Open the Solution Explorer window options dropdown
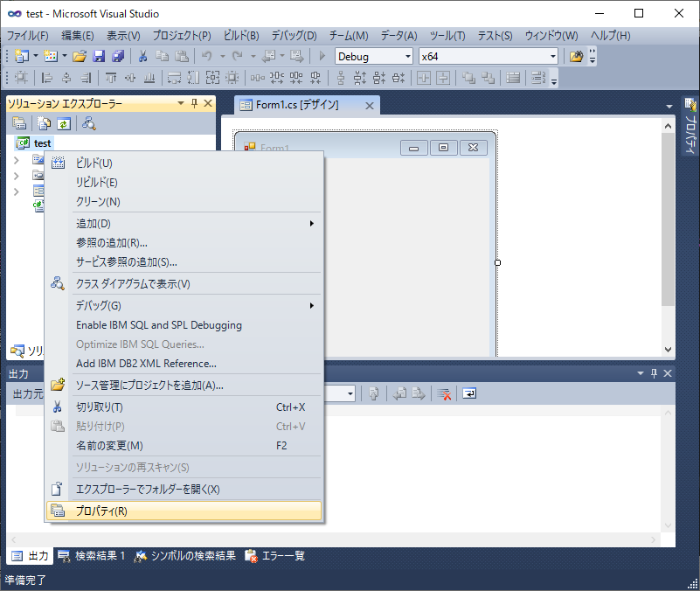 pyautogui.click(x=181, y=104)
